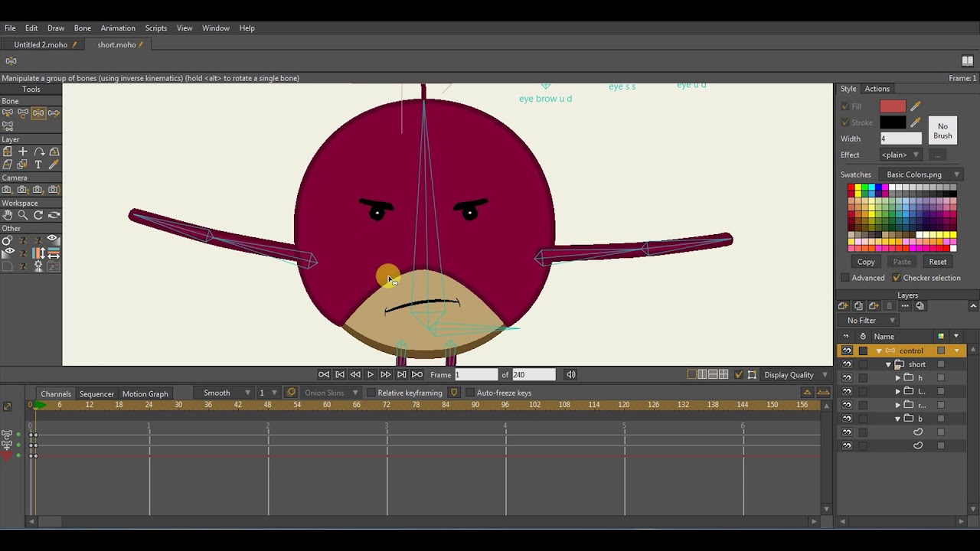
Task: Switch to the Motion Graph tab
Action: point(145,394)
